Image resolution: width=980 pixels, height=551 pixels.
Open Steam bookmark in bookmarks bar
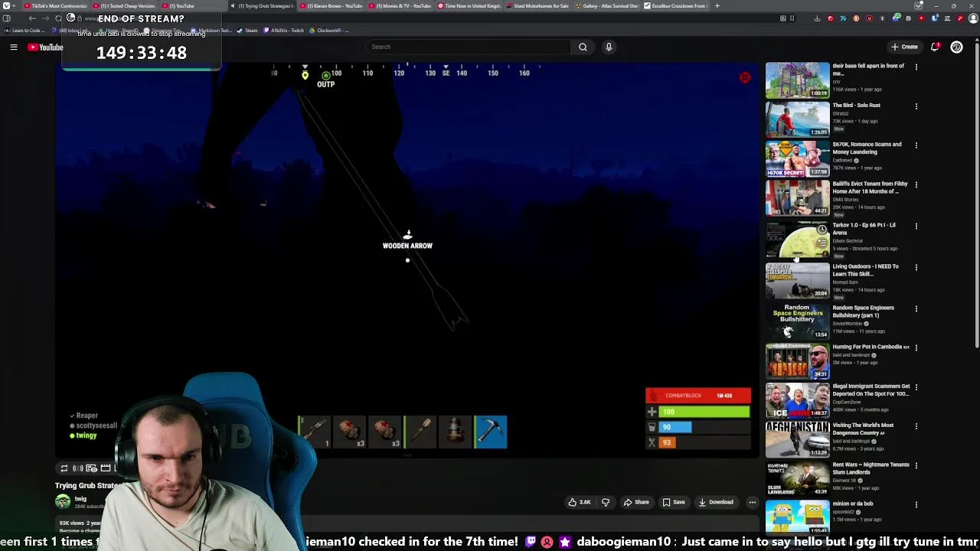(247, 31)
